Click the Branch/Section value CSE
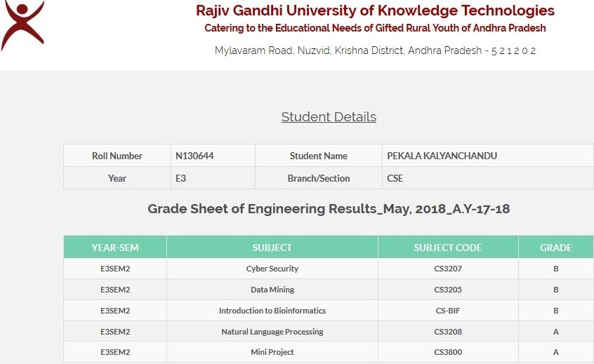Image resolution: width=594 pixels, height=364 pixels. 395,178
